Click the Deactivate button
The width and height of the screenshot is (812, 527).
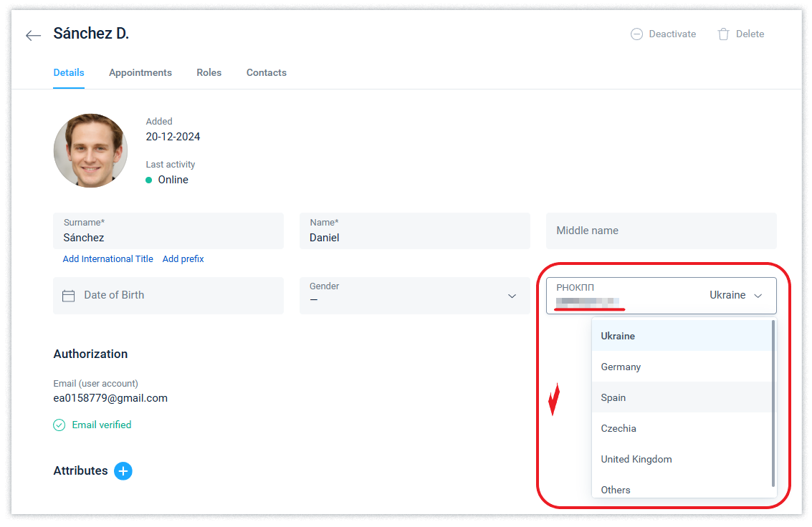tap(663, 34)
